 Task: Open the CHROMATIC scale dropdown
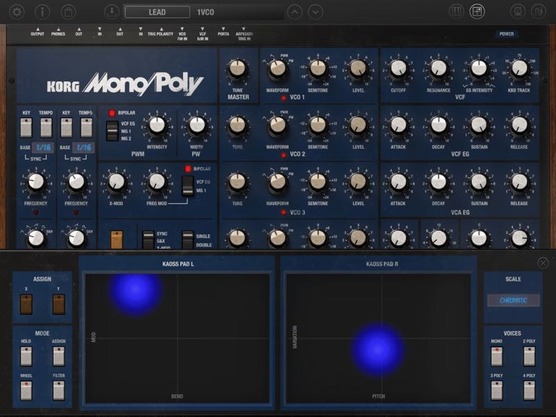point(513,301)
